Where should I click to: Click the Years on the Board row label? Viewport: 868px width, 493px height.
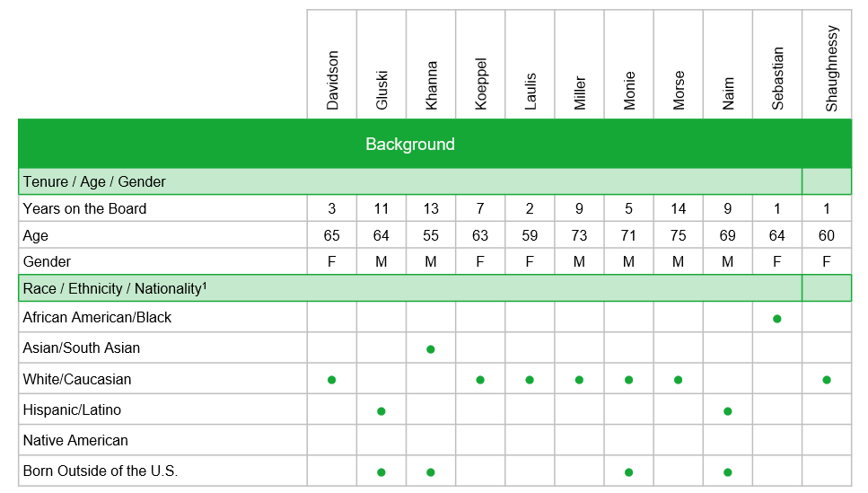[85, 209]
